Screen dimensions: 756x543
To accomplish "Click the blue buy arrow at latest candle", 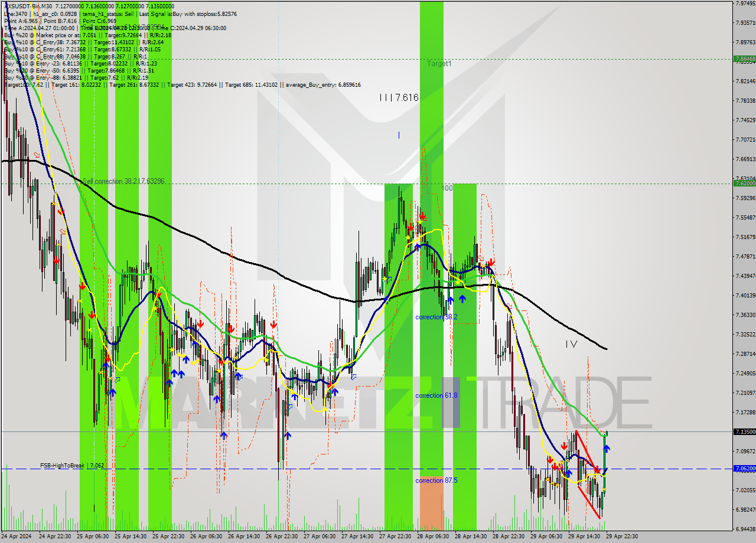I will pyautogui.click(x=607, y=449).
